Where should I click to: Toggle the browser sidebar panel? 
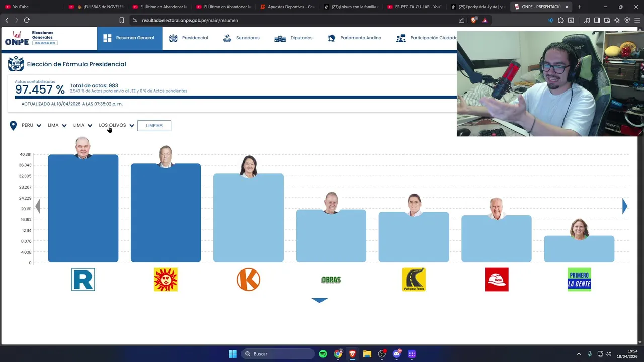(x=597, y=20)
